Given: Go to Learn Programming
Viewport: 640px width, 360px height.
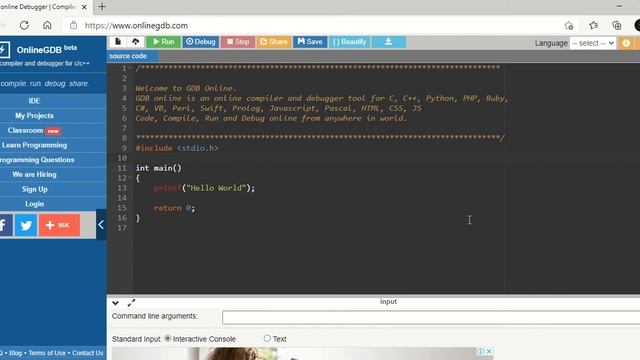Looking at the screenshot, I should (x=34, y=145).
